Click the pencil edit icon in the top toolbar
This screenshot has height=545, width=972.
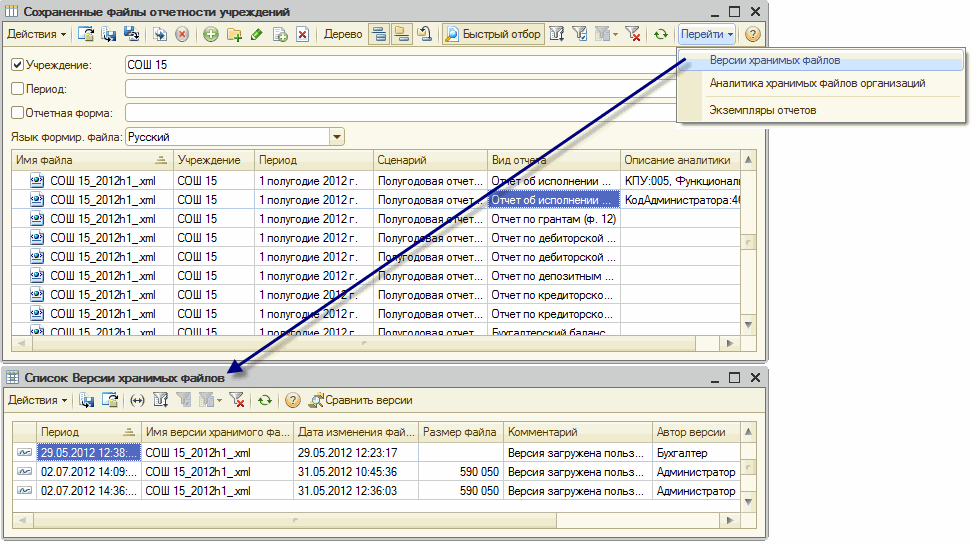click(257, 34)
